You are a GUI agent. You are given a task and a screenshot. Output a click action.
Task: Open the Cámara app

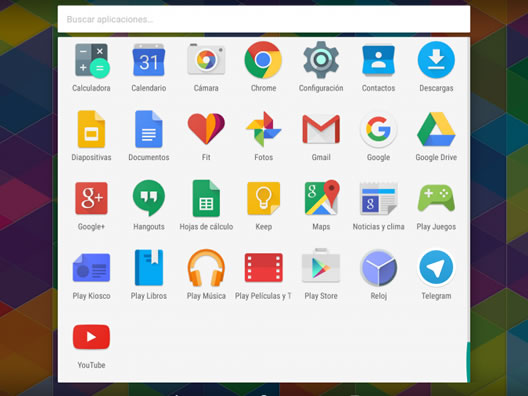coord(206,60)
